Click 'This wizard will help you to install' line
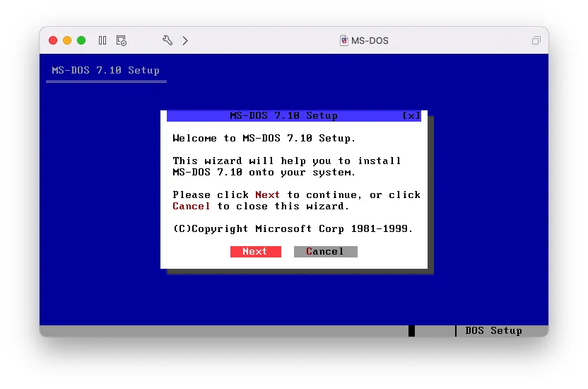 [287, 161]
